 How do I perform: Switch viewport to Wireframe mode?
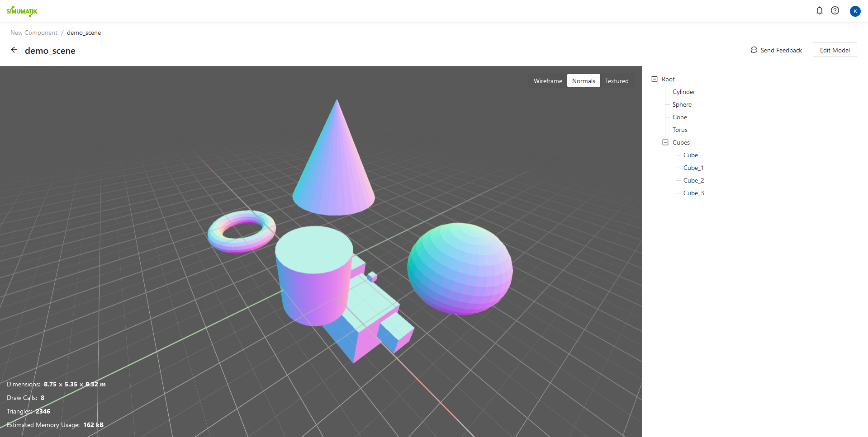pos(547,80)
